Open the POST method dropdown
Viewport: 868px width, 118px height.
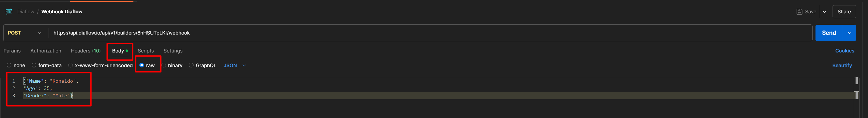click(25, 33)
